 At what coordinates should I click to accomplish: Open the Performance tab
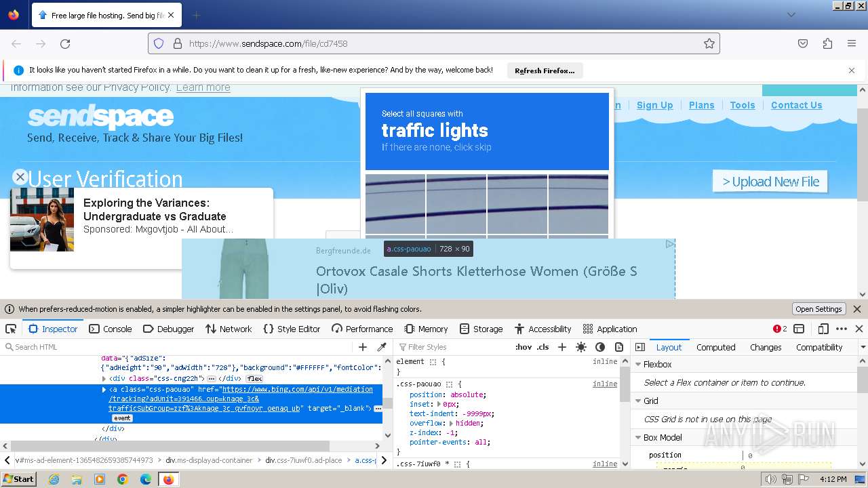(362, 329)
